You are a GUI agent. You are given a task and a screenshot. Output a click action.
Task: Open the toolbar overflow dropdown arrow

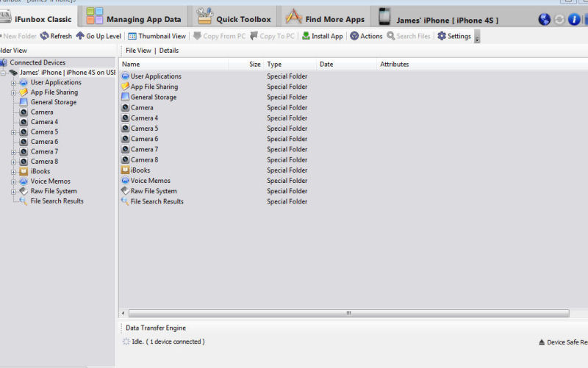(x=477, y=37)
